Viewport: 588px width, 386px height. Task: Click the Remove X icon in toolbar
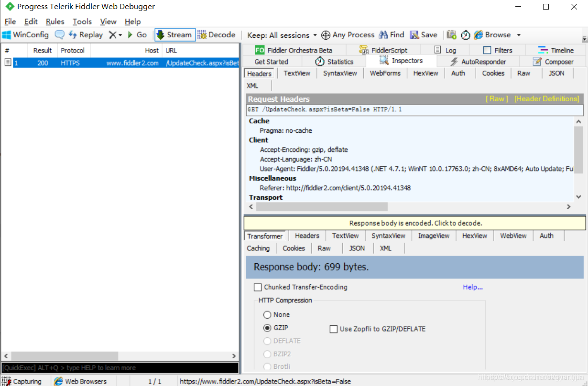pyautogui.click(x=112, y=35)
